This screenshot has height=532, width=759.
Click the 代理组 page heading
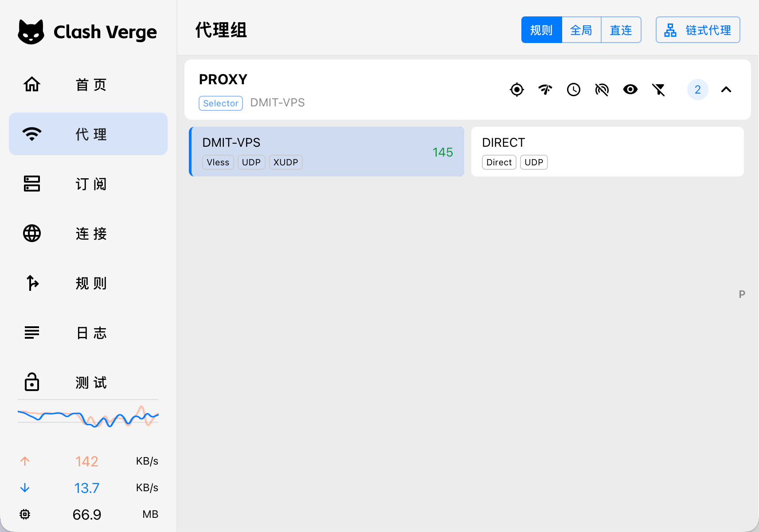pyautogui.click(x=221, y=30)
